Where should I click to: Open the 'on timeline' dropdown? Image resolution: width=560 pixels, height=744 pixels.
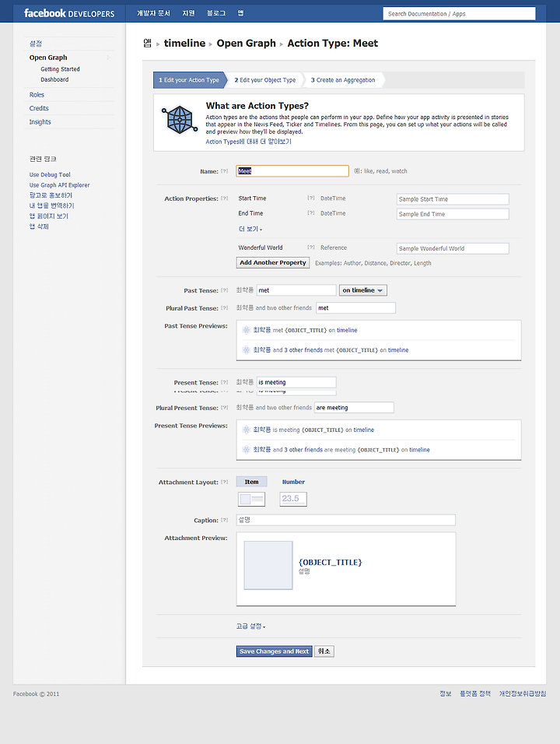[363, 290]
